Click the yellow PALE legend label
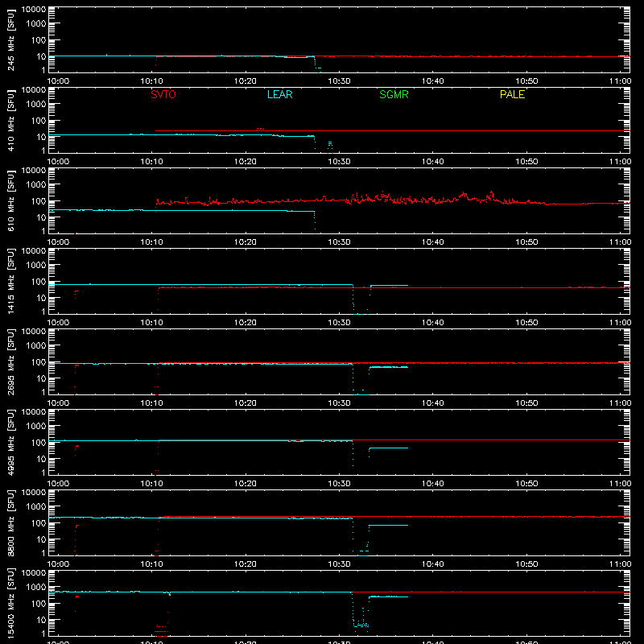644x644 pixels. pos(512,94)
